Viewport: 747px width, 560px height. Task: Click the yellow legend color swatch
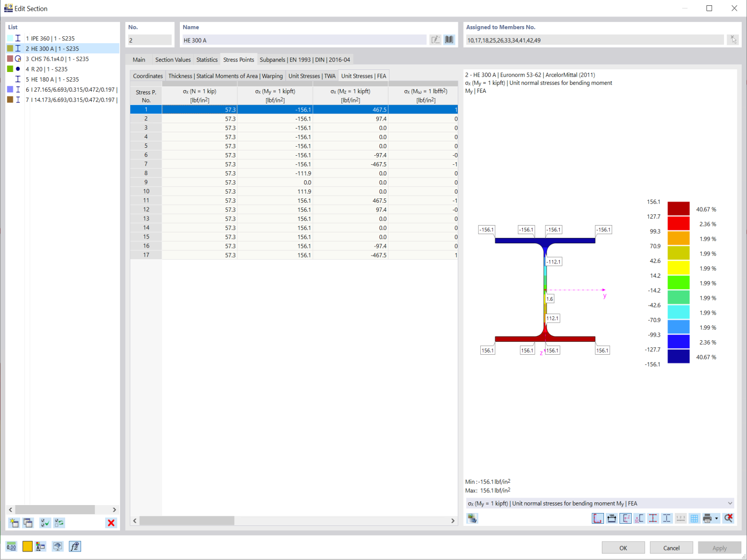678,268
